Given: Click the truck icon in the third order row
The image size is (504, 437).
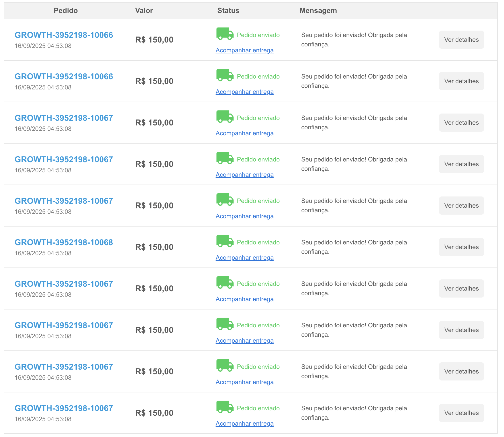Looking at the screenshot, I should pyautogui.click(x=225, y=117).
